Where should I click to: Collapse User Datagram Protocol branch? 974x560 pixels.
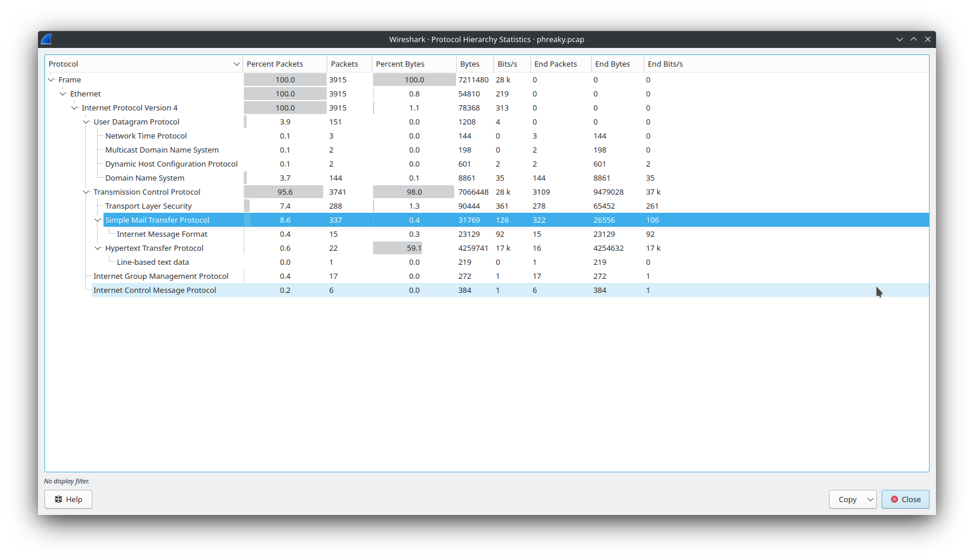86,122
